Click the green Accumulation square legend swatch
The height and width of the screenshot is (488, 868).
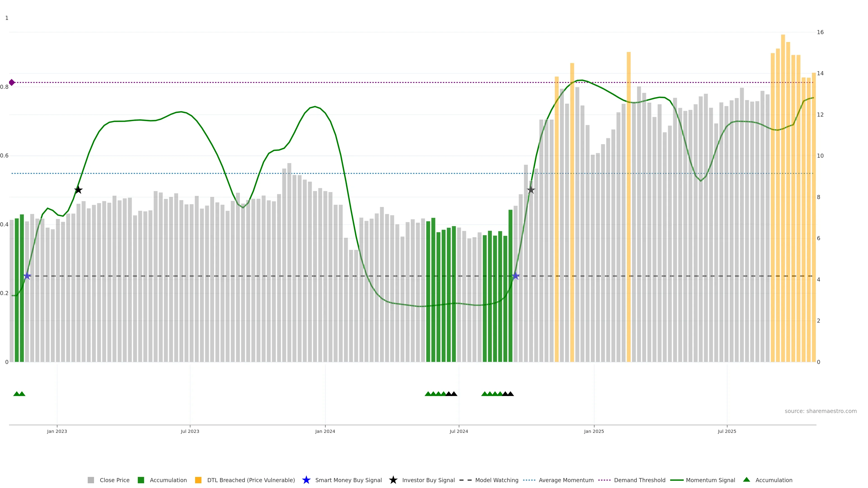pyautogui.click(x=141, y=480)
